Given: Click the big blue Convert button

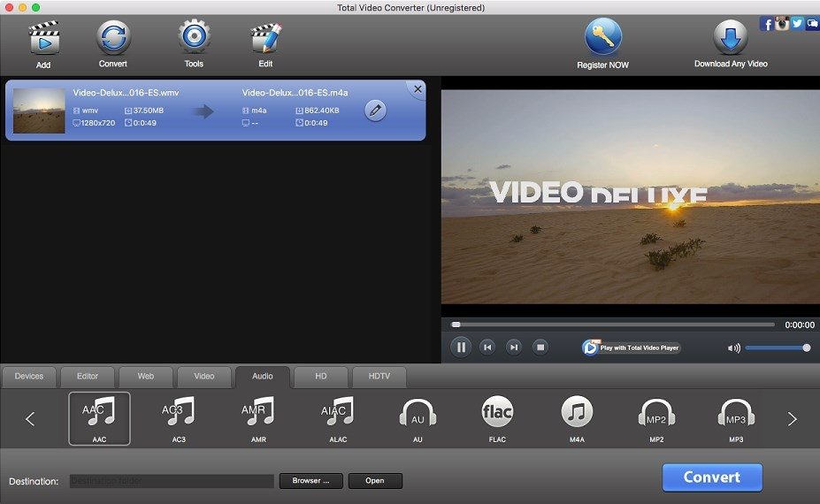Looking at the screenshot, I should tap(712, 477).
